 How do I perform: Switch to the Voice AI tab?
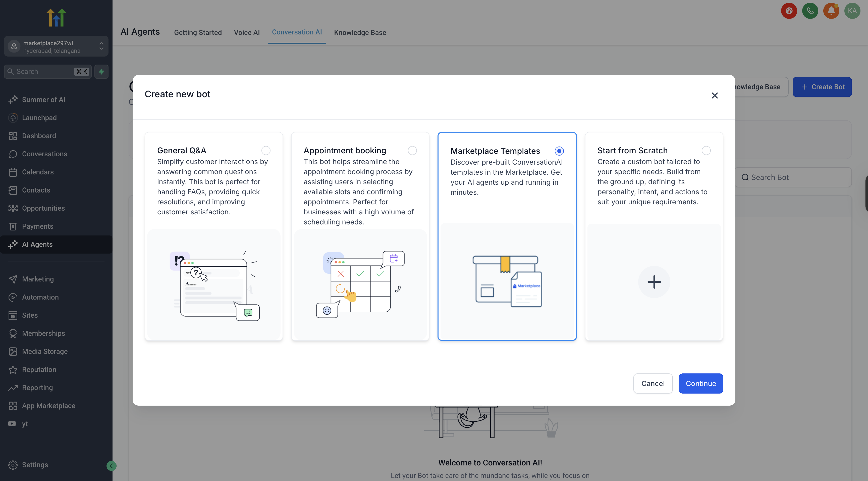pyautogui.click(x=247, y=32)
